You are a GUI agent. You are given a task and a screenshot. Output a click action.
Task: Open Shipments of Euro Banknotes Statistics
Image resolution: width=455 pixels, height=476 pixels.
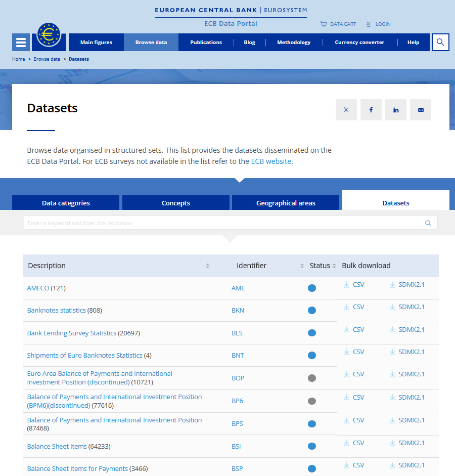point(84,355)
